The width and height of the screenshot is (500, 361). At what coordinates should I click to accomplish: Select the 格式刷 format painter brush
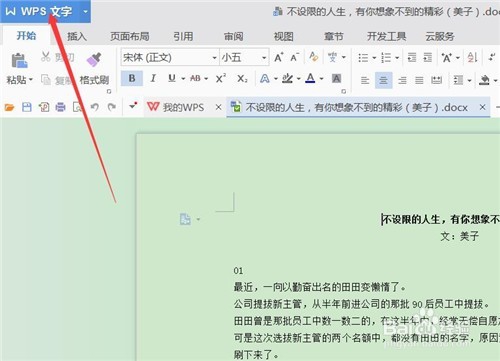[x=94, y=59]
